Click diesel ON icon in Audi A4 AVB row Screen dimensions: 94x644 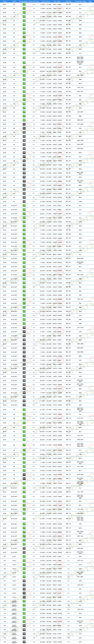[24, 128]
